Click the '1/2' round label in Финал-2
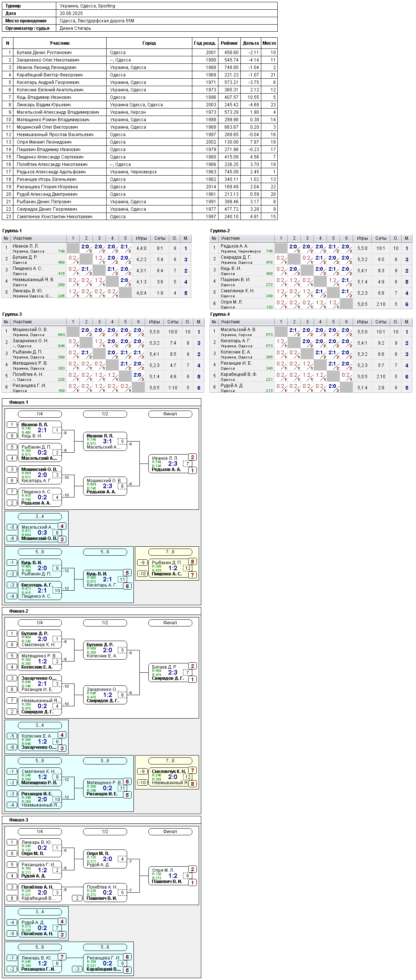 coord(105,623)
